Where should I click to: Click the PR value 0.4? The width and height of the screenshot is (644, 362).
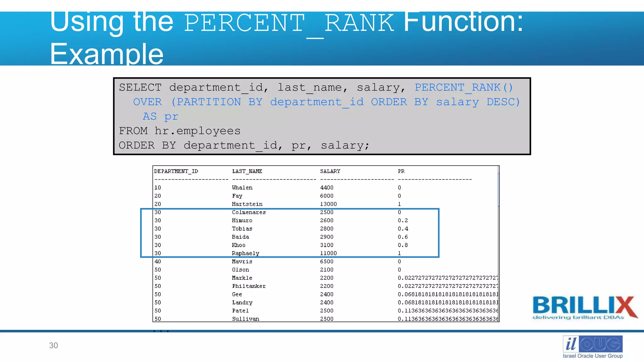[403, 228]
